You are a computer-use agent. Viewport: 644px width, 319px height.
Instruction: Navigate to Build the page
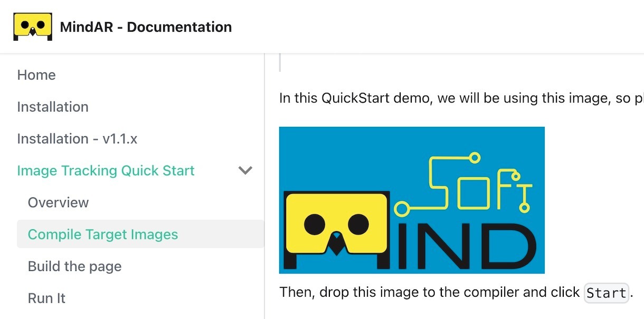[x=74, y=266]
